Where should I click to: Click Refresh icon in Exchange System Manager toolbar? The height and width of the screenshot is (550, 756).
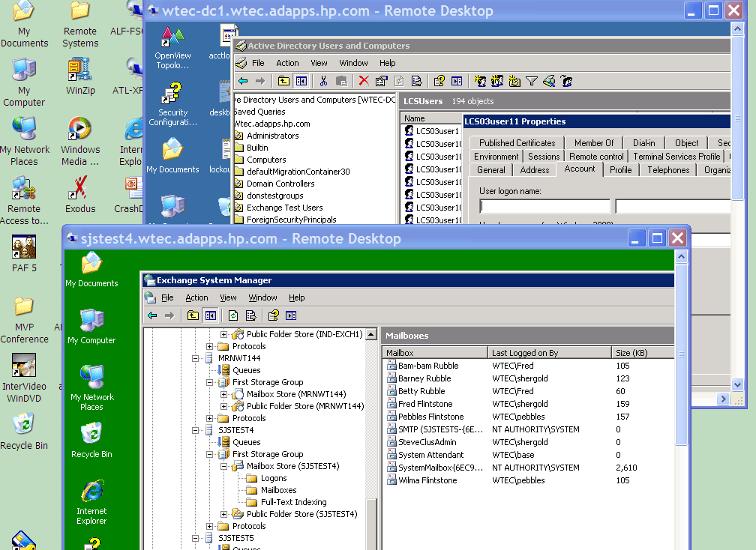232,315
